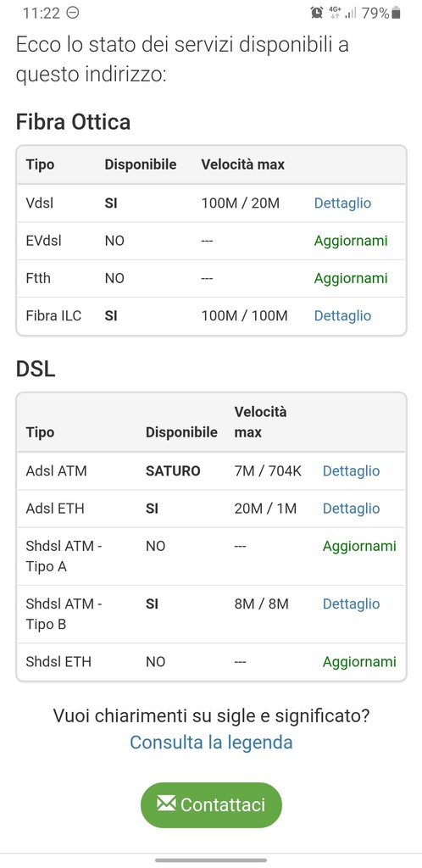Tap the Velocità max header in Fibra table
Screen dimensions: 422x868
[x=243, y=164]
